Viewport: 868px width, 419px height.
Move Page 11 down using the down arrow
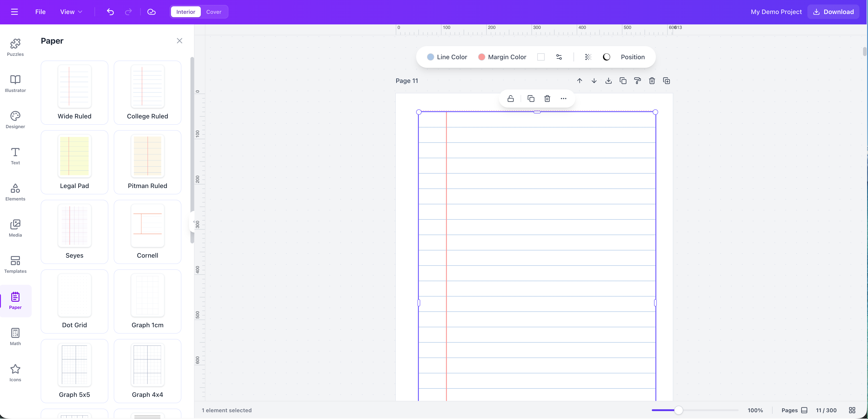tap(594, 81)
